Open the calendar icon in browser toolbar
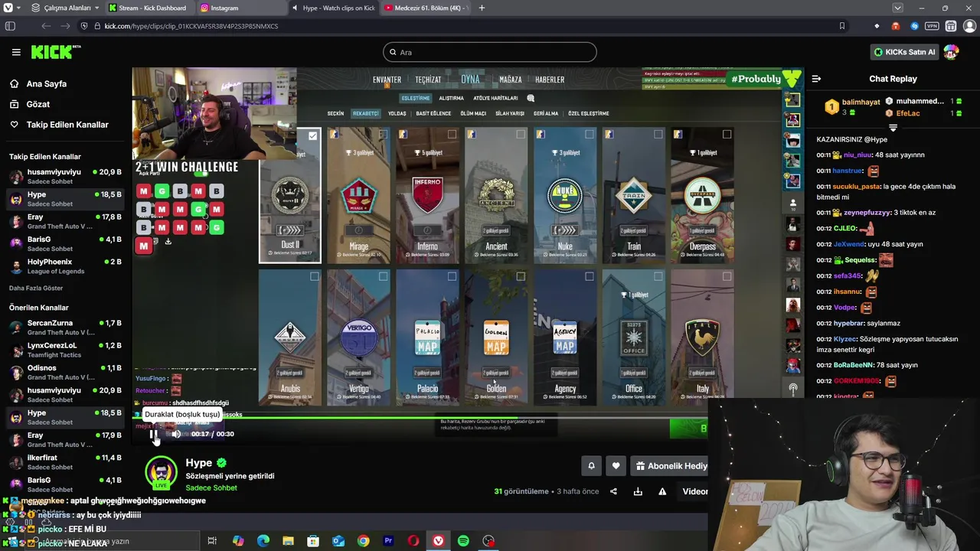 (x=950, y=26)
